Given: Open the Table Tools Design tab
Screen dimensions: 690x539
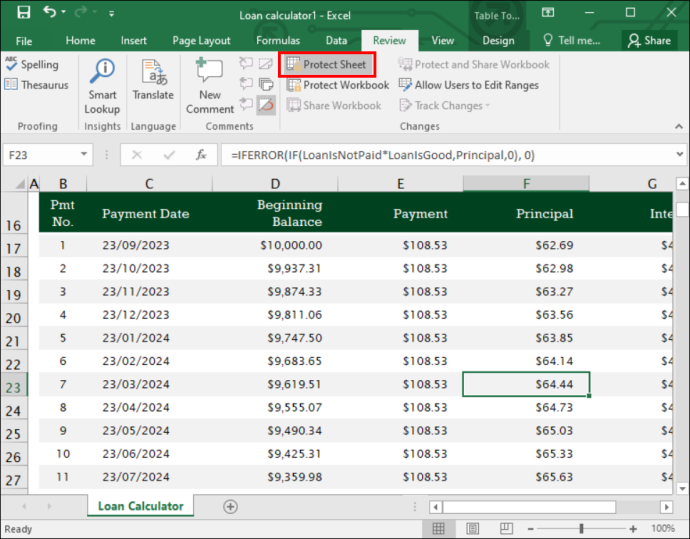Looking at the screenshot, I should (498, 40).
